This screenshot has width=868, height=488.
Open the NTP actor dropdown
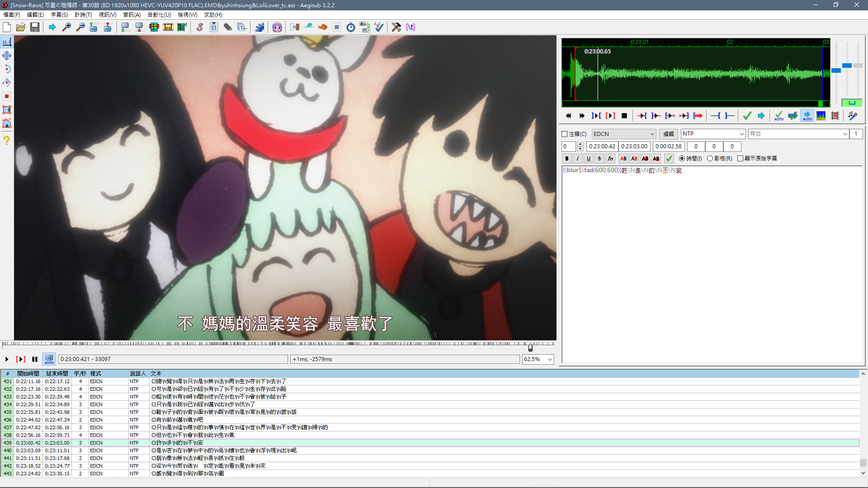pyautogui.click(x=713, y=134)
